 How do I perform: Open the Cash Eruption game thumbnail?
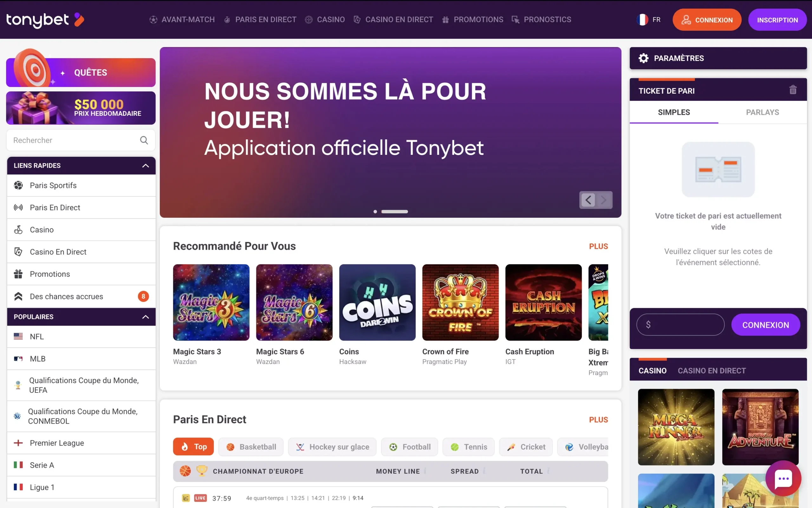click(544, 302)
